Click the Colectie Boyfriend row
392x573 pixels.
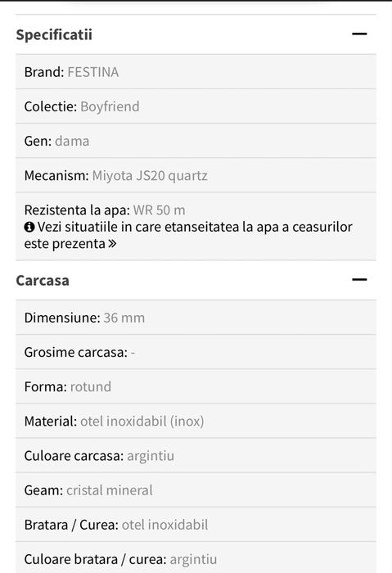(x=196, y=106)
